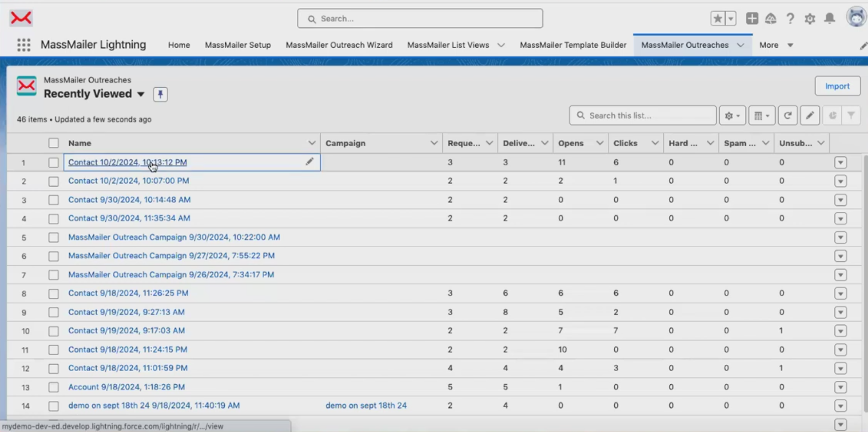Open Contact 9/19/2024, 9:27:13 AM record
The width and height of the screenshot is (868, 432).
[x=126, y=312]
